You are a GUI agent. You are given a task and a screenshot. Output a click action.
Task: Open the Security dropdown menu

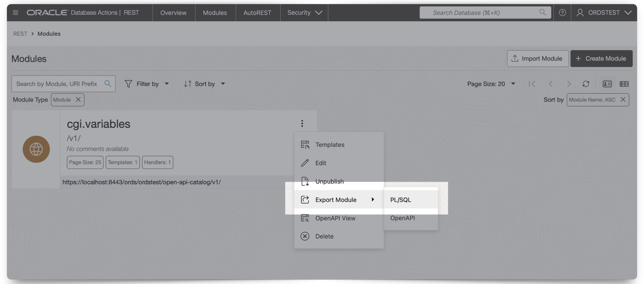(304, 13)
